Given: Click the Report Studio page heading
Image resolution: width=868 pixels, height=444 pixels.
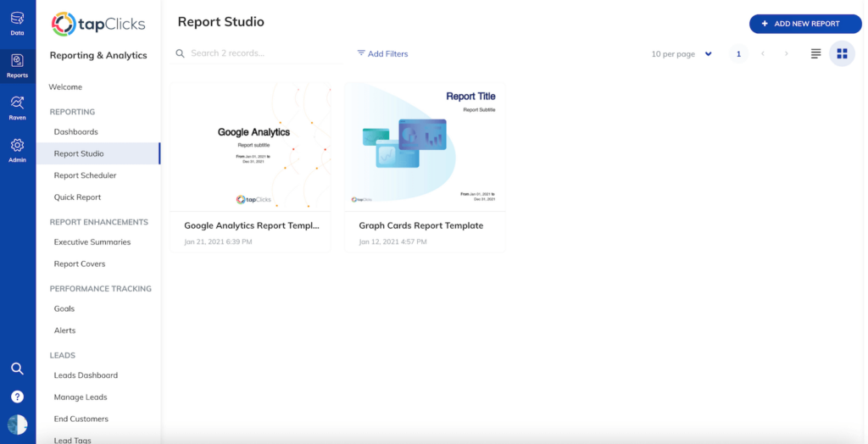Looking at the screenshot, I should [221, 22].
